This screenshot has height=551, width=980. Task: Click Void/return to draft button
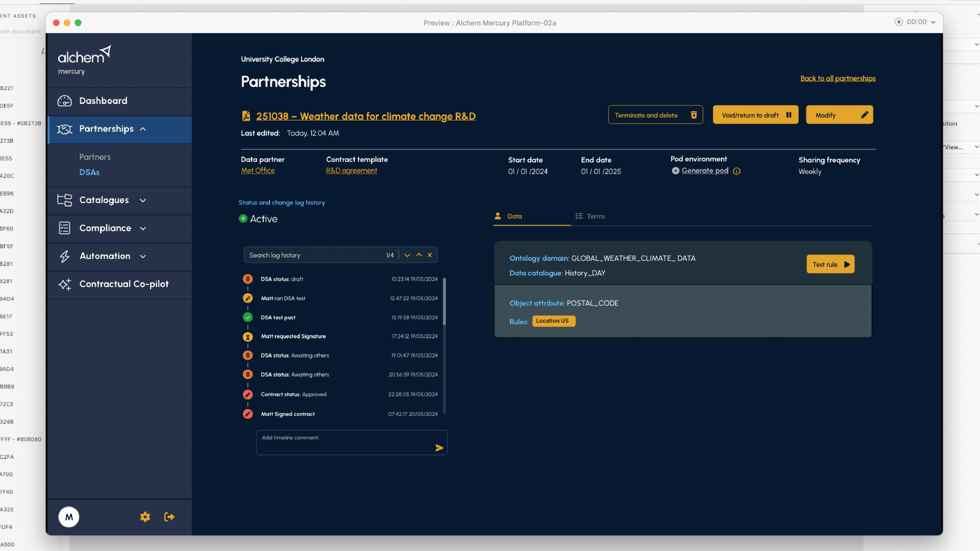(756, 115)
